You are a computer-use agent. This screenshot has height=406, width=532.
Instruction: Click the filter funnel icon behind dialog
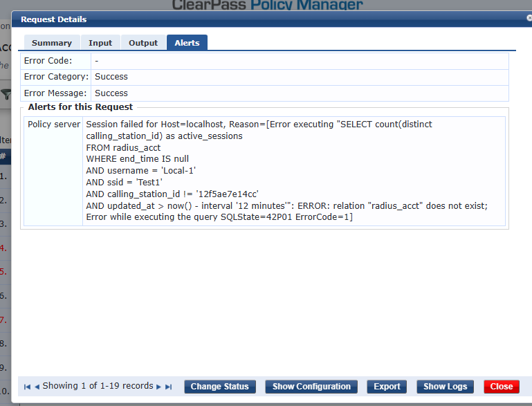point(6,94)
